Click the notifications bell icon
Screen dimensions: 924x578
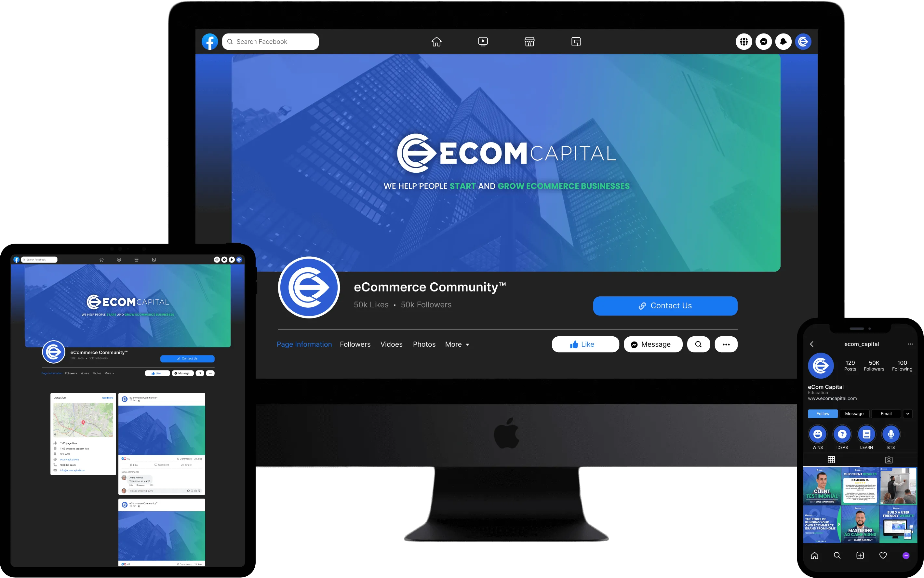point(783,41)
